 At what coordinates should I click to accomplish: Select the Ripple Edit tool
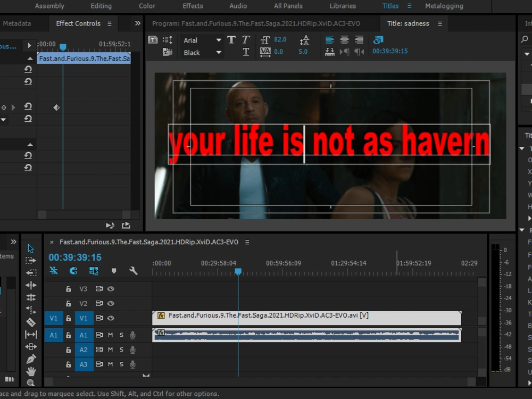point(31,285)
